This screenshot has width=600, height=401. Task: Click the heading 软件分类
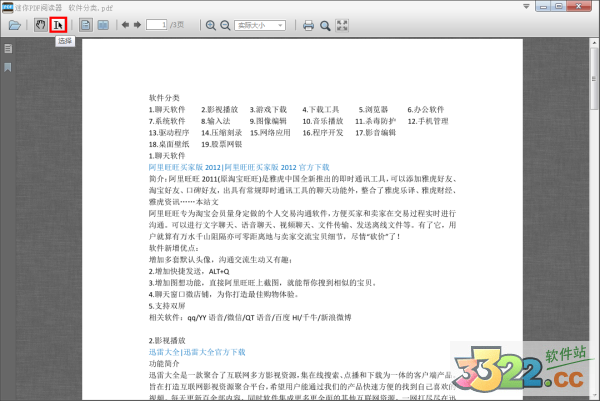(x=164, y=98)
